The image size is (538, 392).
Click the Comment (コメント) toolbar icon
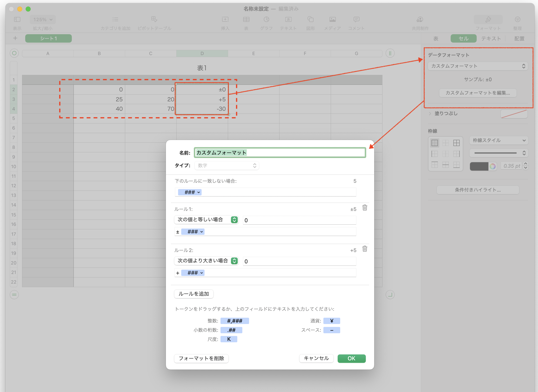pos(356,20)
